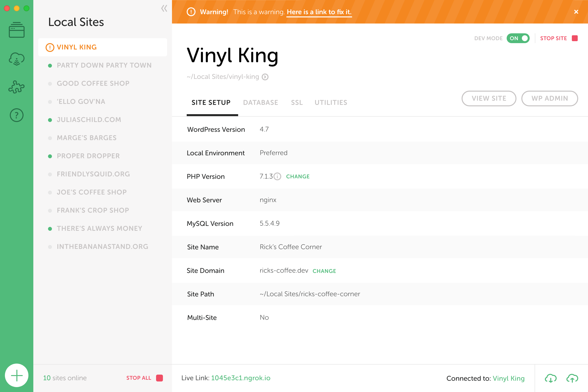This screenshot has width=588, height=392.
Task: Click the collapse sidebar arrow icon
Action: [x=164, y=8]
